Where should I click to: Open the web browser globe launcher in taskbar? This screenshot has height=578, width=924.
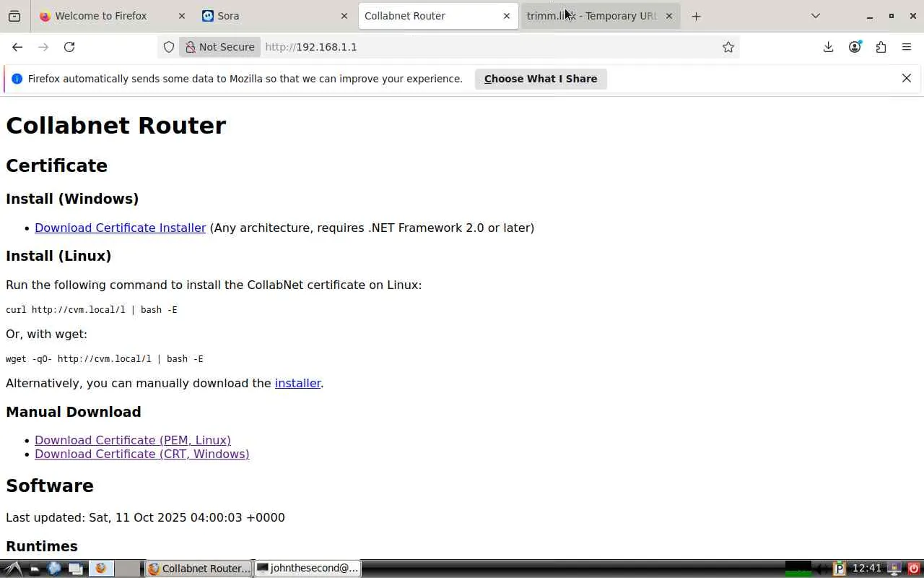point(54,569)
